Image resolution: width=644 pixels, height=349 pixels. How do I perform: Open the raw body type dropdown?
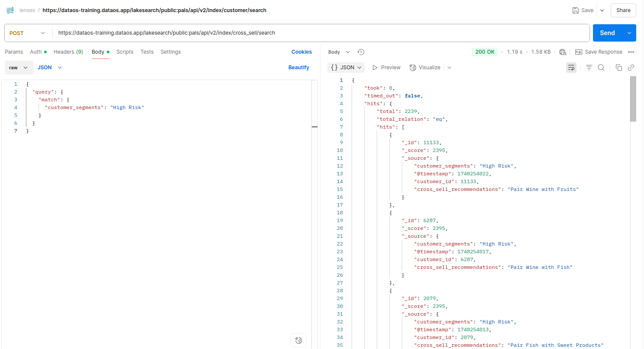[x=19, y=68]
